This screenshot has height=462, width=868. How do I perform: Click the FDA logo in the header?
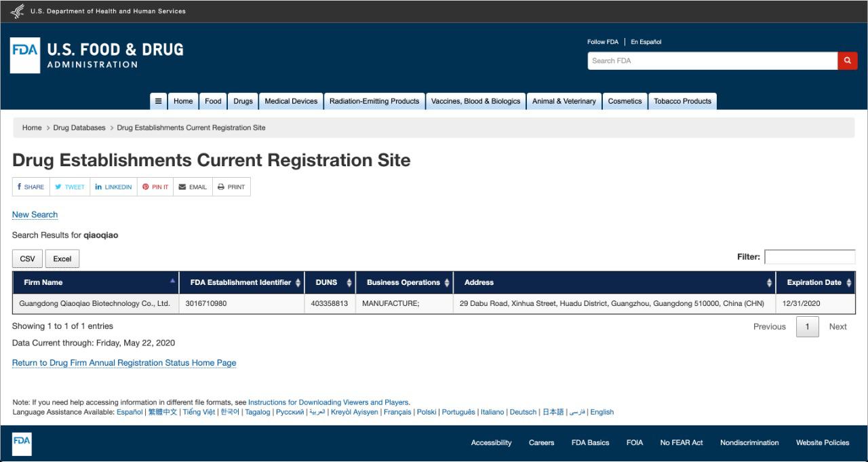point(97,56)
